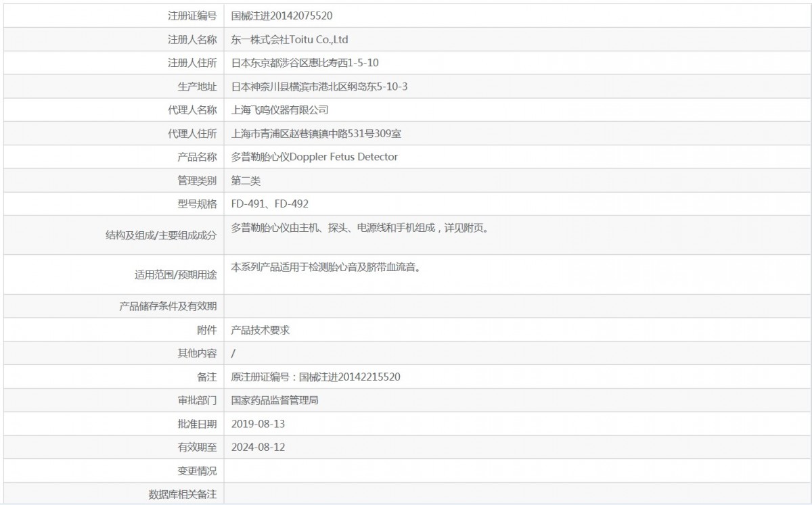This screenshot has height=505, width=812.
Task: Click the 附件 label
Action: 207,330
